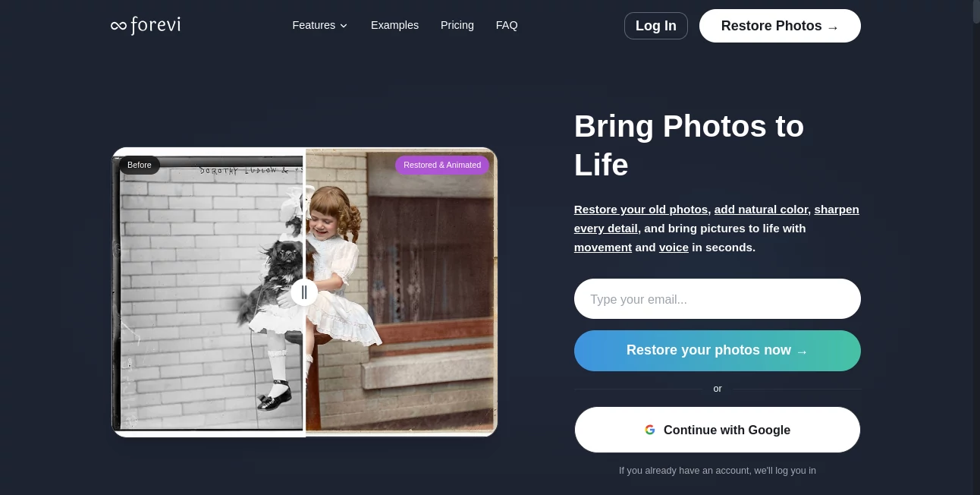The image size is (980, 495).
Task: Click the "Restore your old photos" link
Action: coord(641,210)
